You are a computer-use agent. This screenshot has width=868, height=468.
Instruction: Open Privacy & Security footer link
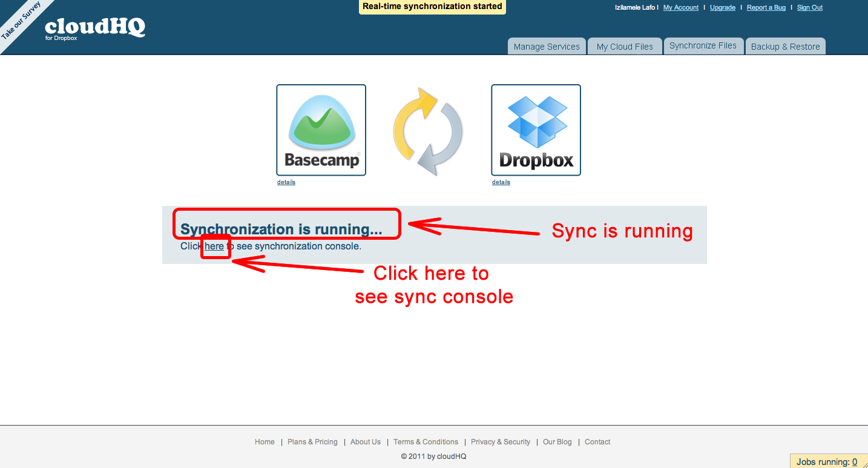click(501, 442)
